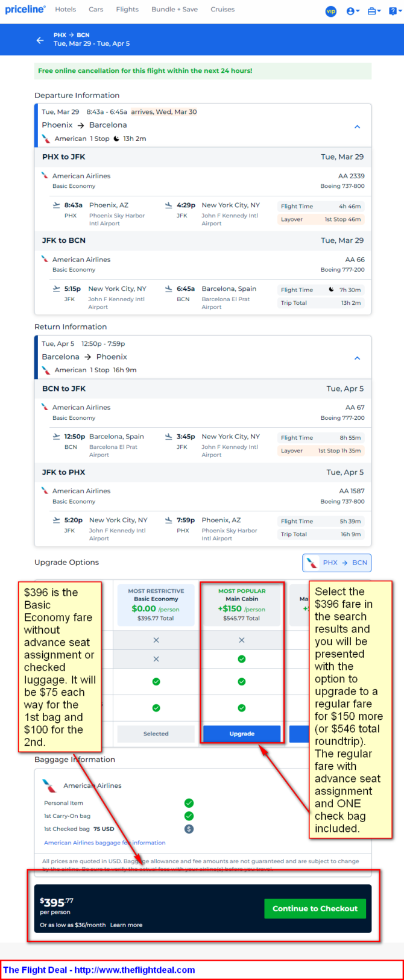Collapse the Phoenix to Barcelona departure details
This screenshot has height=980, width=404.
tap(357, 126)
